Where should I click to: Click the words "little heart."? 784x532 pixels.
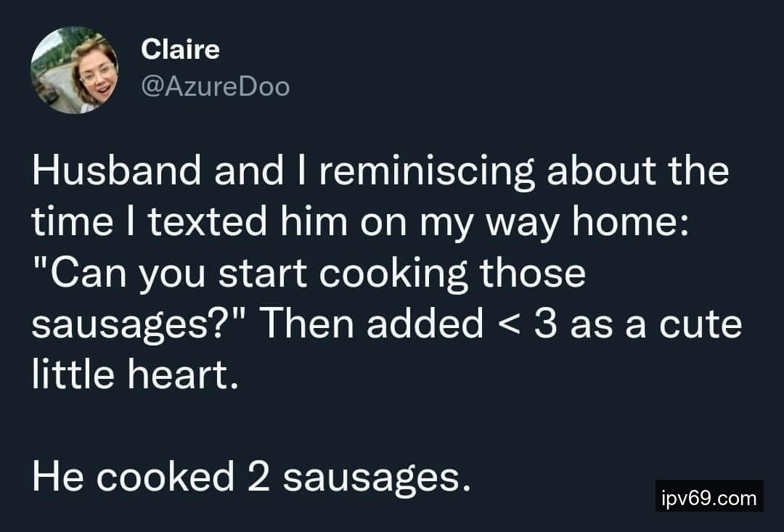pos(135,374)
